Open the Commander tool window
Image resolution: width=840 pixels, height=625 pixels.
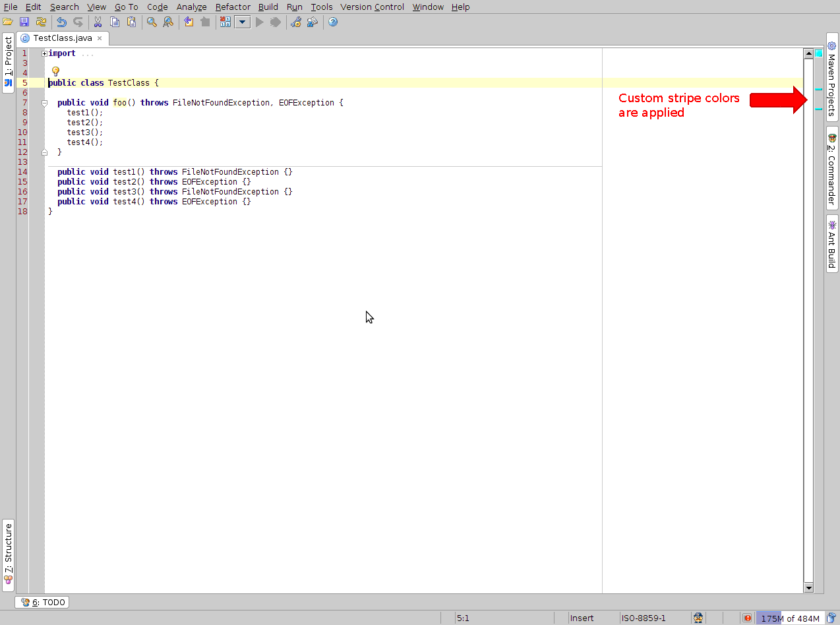point(832,169)
